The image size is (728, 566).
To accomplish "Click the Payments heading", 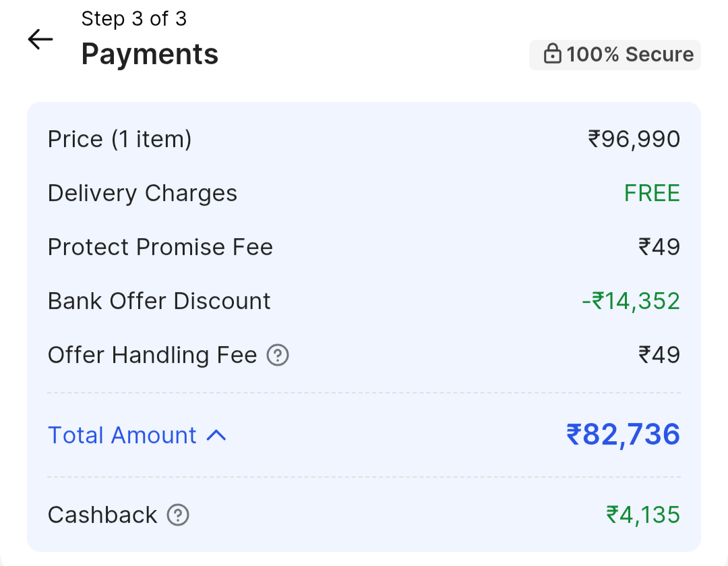I will pyautogui.click(x=150, y=54).
